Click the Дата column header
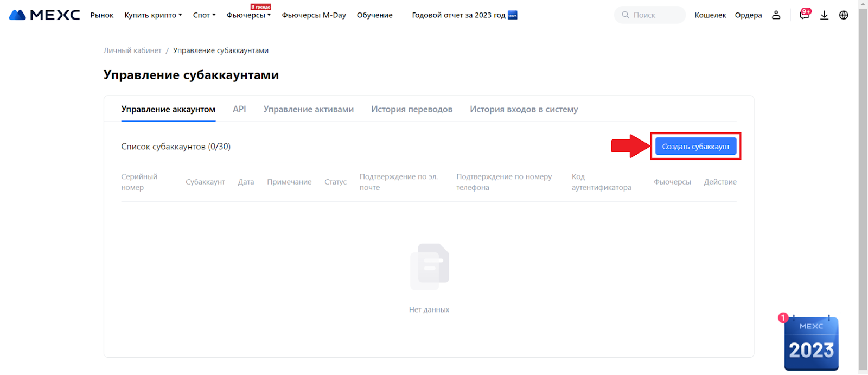868x375 pixels. pos(246,182)
